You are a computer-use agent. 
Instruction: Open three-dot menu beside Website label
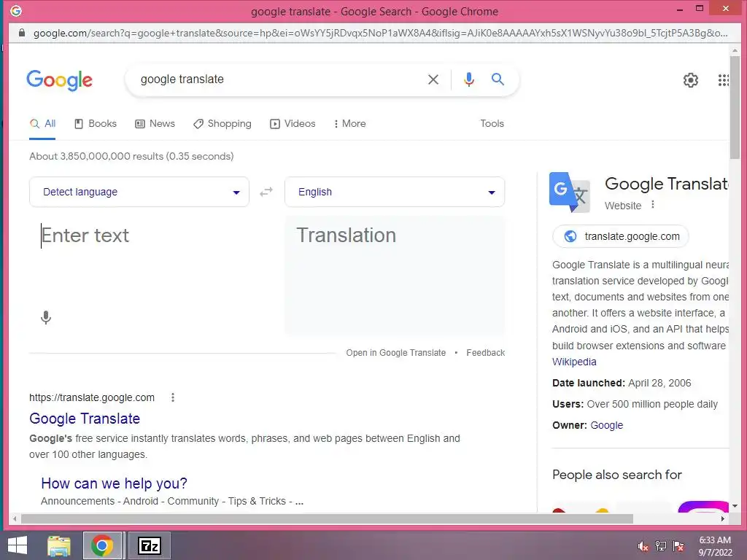(x=653, y=205)
